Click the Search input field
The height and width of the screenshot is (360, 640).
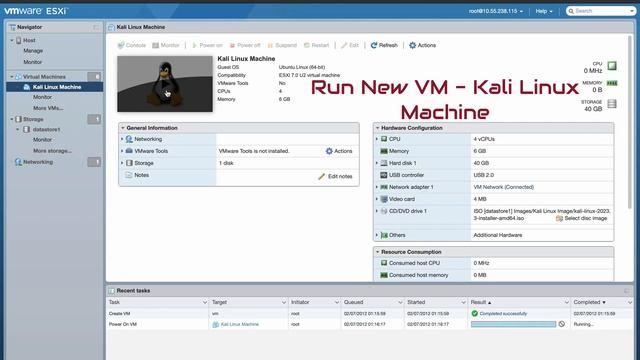600,11
